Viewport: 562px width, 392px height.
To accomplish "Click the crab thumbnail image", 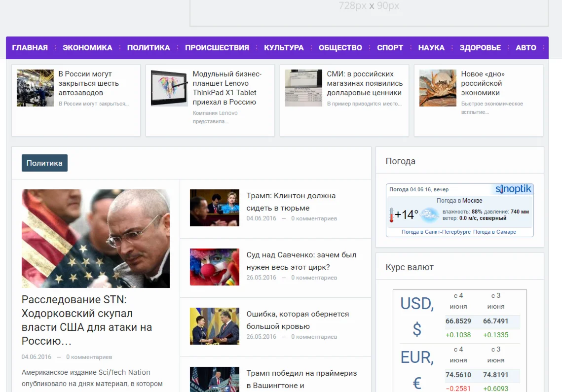I will point(438,88).
